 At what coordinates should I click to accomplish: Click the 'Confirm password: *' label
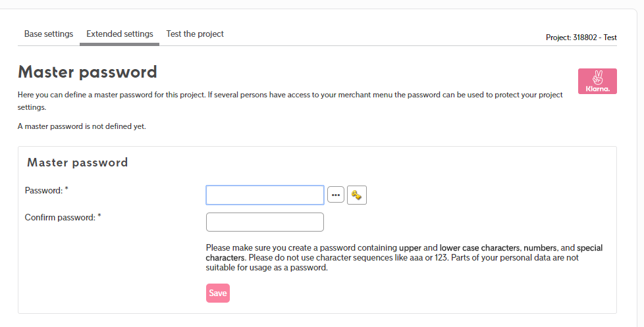click(x=63, y=218)
